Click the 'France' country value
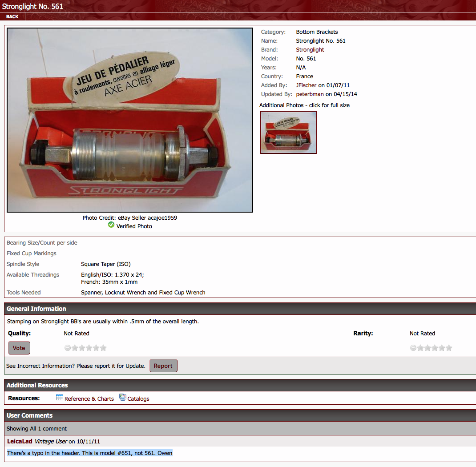The height and width of the screenshot is (467, 476). point(304,76)
